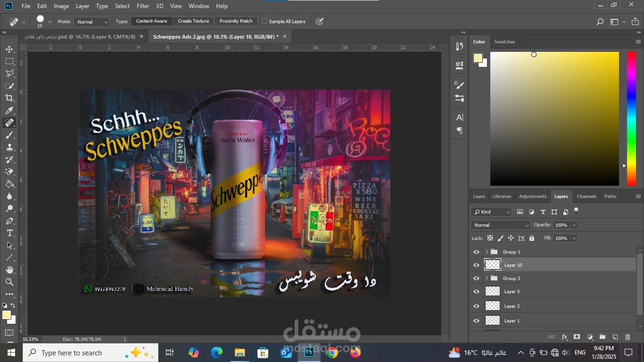Toggle lock transparent pixels
This screenshot has width=644, height=362.
pyautogui.click(x=490, y=238)
